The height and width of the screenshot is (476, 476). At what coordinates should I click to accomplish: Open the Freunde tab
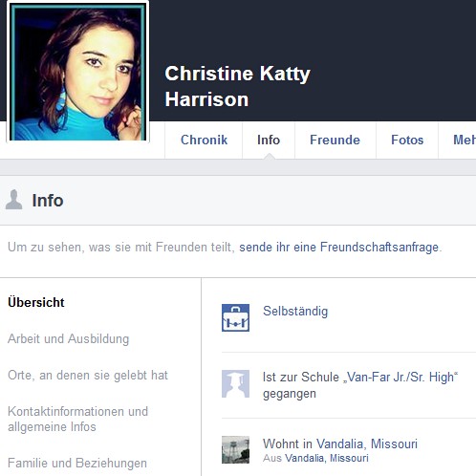pyautogui.click(x=335, y=140)
